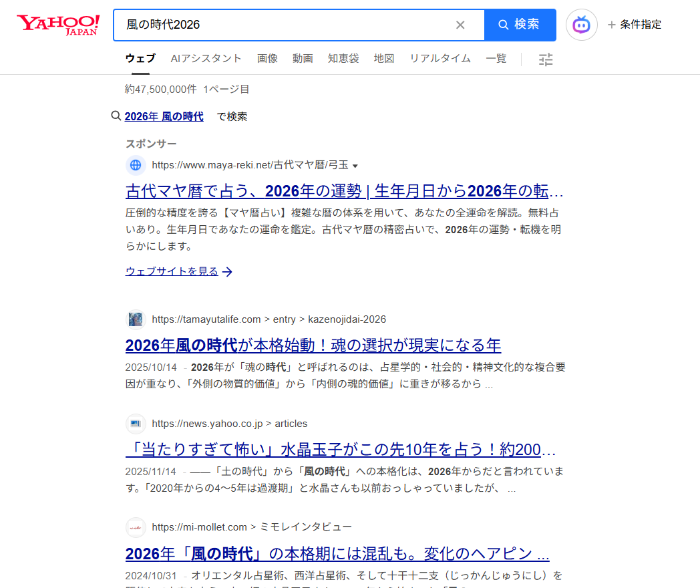Screen dimensions: 700x588
Task: Click the mi-mollet.com favicon
Action: (136, 528)
